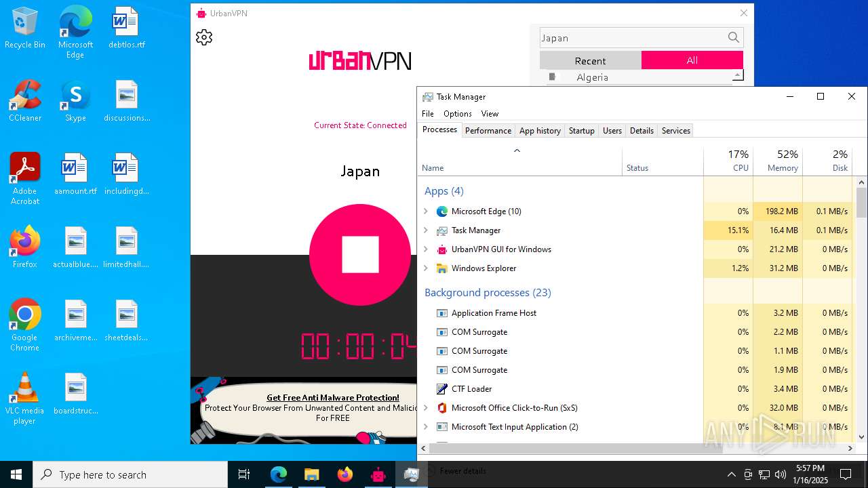The image size is (868, 488).
Task: Click the Microsoft Office Click-to-Run process icon
Action: (442, 408)
